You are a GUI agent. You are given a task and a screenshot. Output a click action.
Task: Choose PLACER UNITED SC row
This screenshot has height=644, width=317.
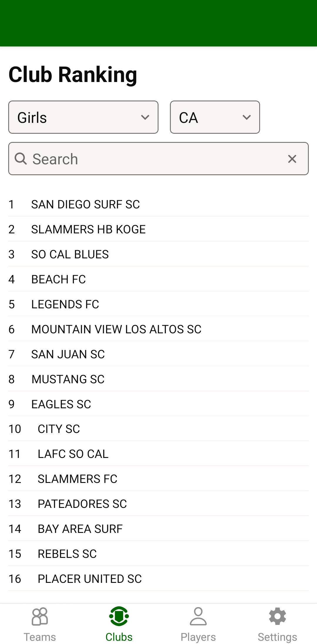90,579
